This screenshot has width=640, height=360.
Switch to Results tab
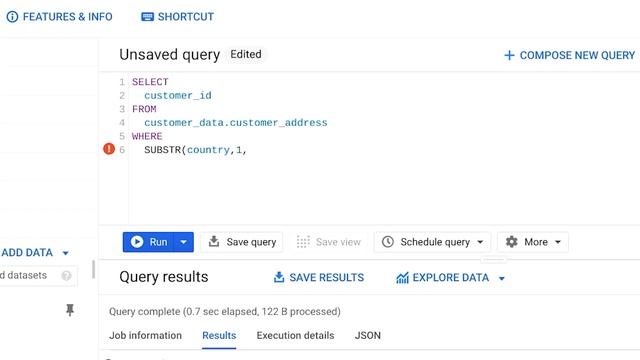[x=219, y=336]
